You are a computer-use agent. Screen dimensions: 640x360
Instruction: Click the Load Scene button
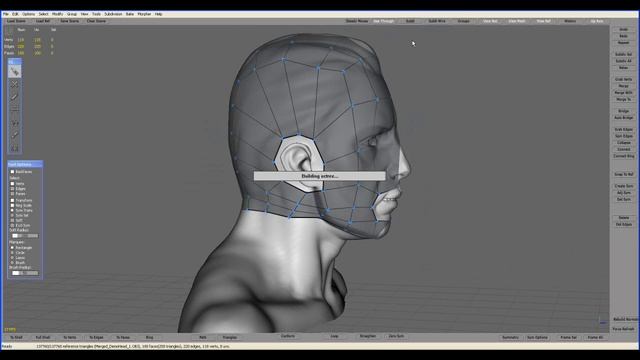(x=16, y=21)
